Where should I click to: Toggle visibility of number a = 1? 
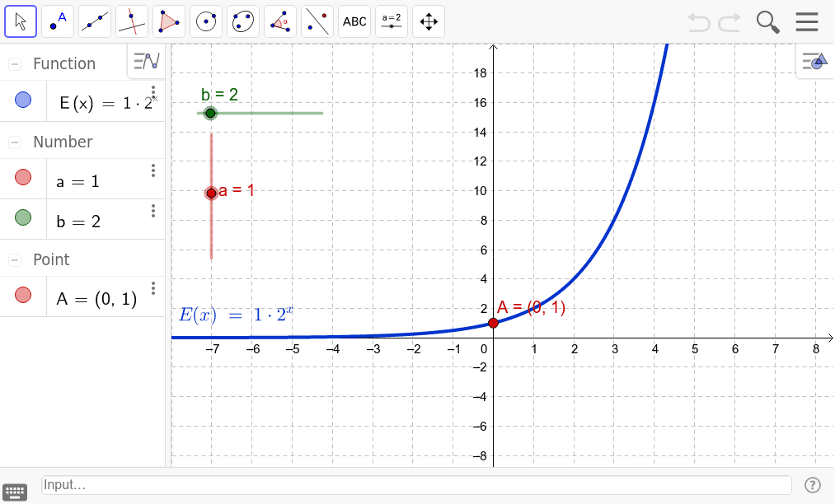pyautogui.click(x=23, y=177)
